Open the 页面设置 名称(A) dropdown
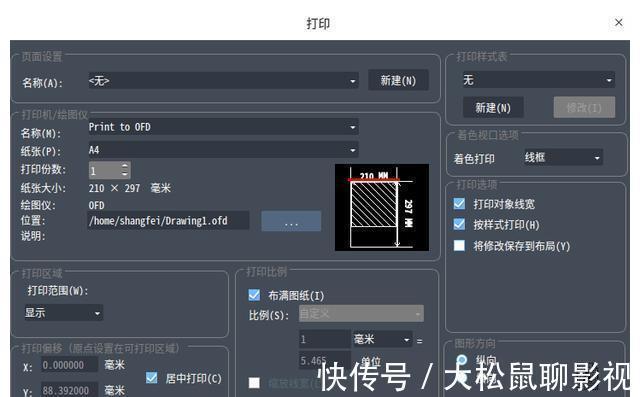 click(x=223, y=81)
